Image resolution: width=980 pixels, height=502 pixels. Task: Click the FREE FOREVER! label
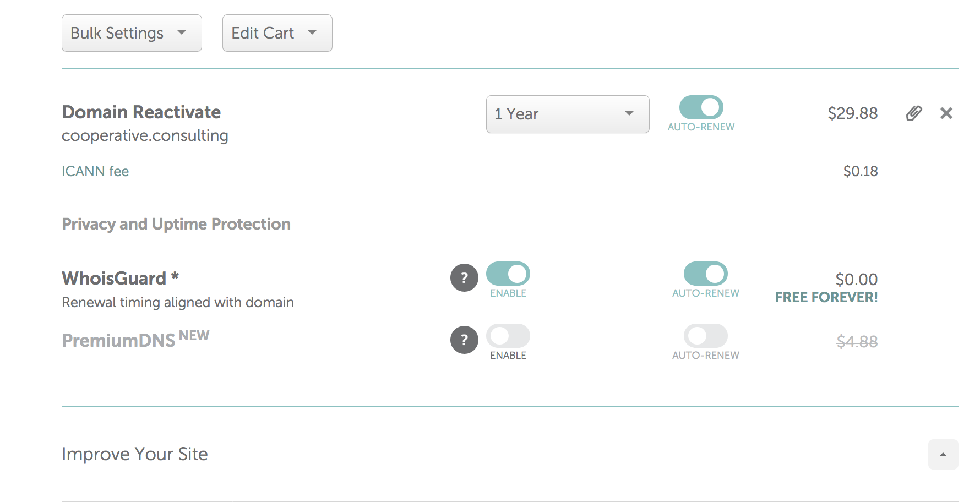(826, 297)
